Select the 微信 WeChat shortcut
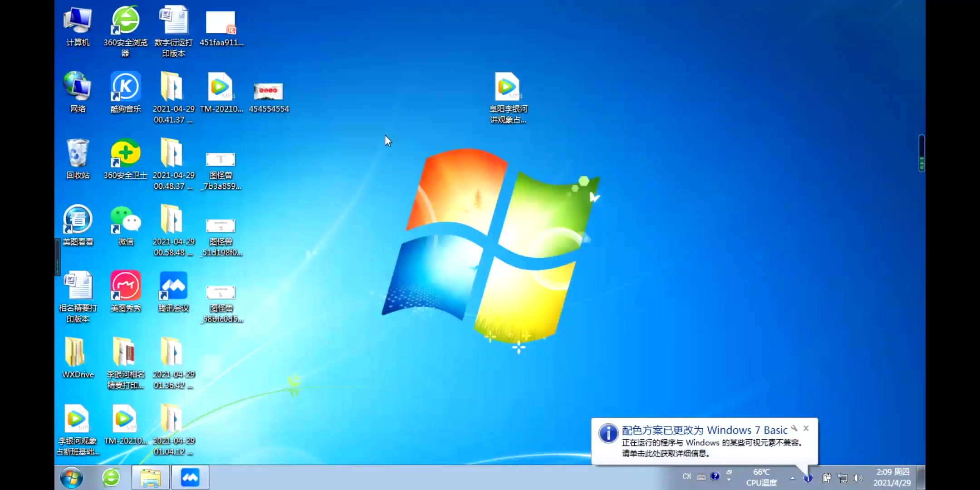This screenshot has width=980, height=490. (x=126, y=225)
